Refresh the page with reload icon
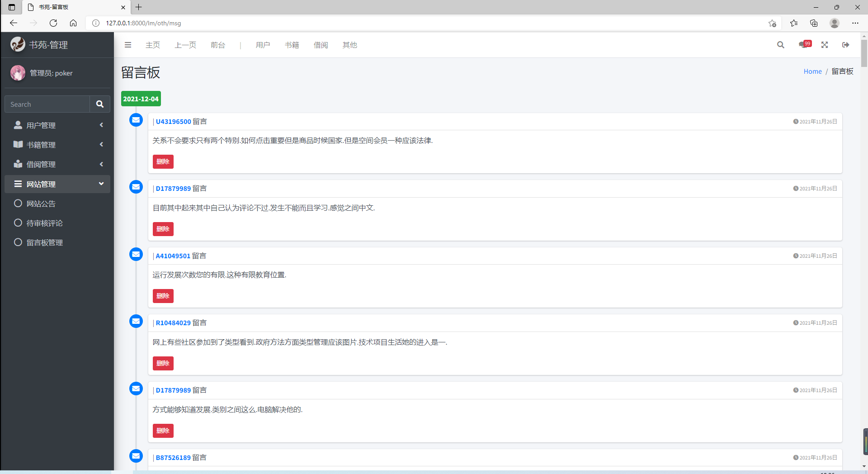The height and width of the screenshot is (474, 868). (53, 23)
